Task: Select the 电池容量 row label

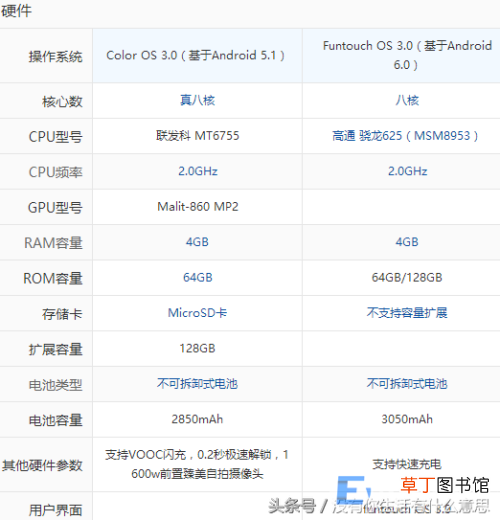Action: coord(55,420)
